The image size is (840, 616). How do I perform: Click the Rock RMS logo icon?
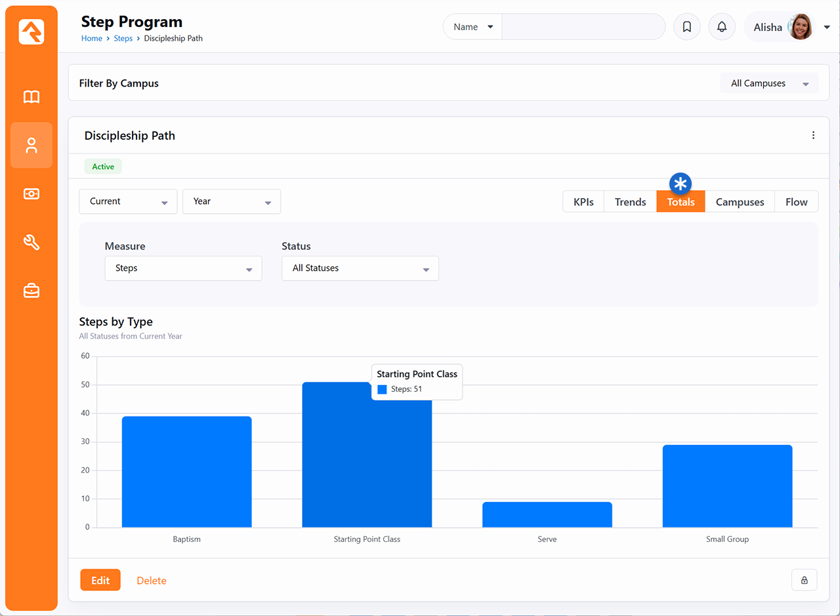(31, 31)
